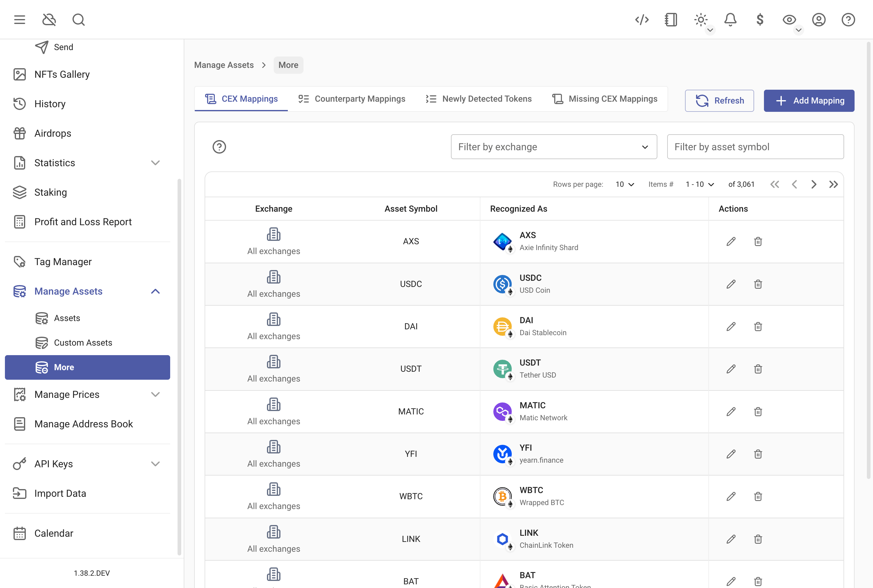Screen dimensions: 873x588
Task: Delete the MATIC mapping
Action: (x=758, y=411)
